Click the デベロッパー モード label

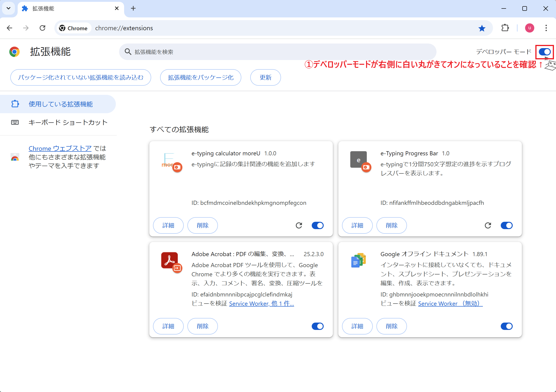coord(503,52)
